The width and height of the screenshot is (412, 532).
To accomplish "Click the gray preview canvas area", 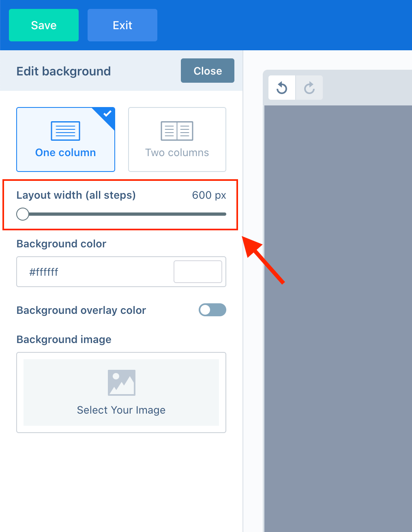I will click(x=338, y=319).
